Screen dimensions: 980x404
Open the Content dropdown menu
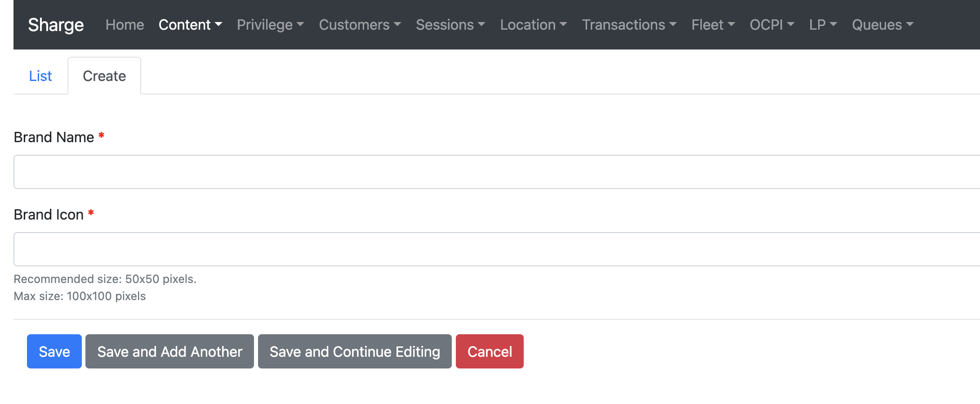[x=190, y=25]
